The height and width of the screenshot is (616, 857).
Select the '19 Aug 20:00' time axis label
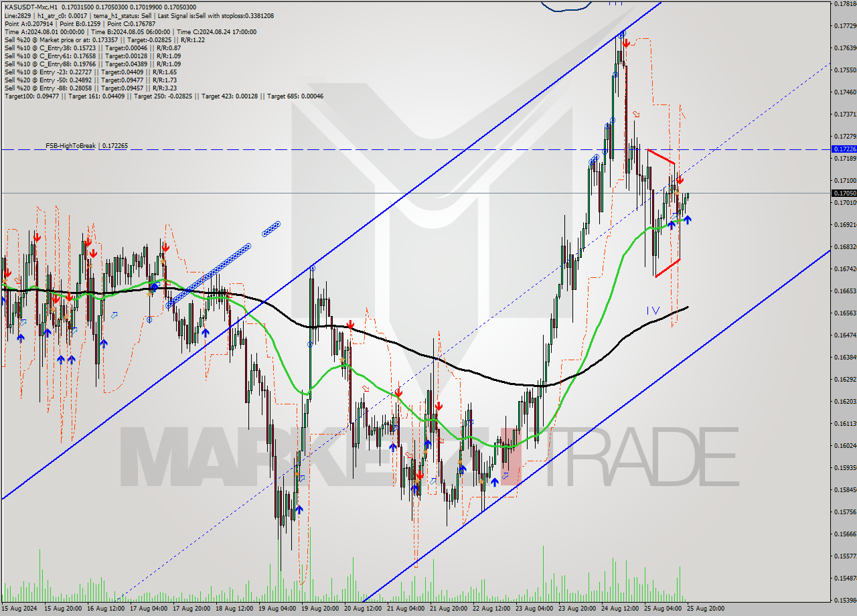pos(321,609)
